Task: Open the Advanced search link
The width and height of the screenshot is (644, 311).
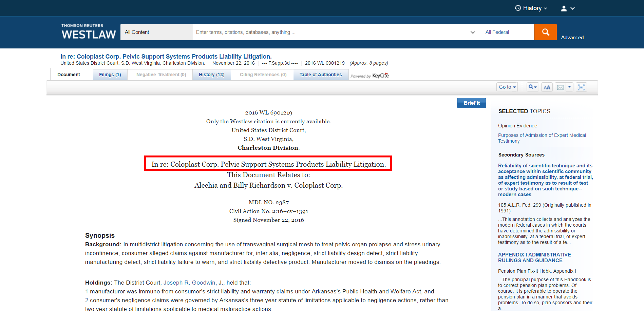Action: 572,38
